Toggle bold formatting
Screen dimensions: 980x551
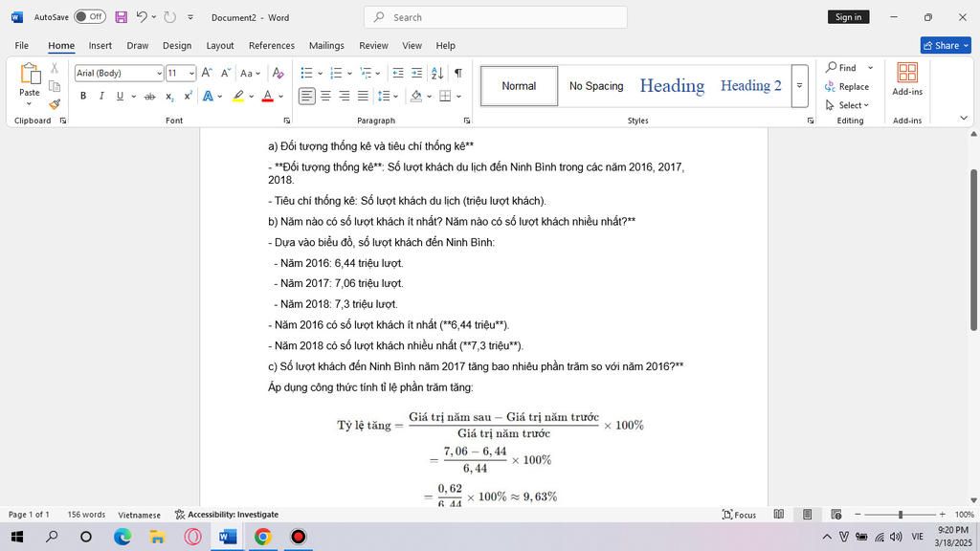(83, 96)
